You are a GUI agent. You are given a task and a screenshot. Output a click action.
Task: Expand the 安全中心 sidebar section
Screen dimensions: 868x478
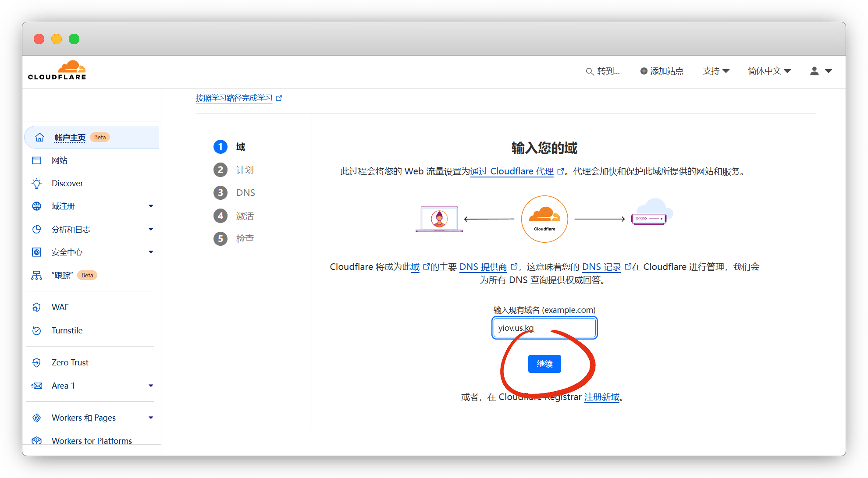tap(150, 252)
